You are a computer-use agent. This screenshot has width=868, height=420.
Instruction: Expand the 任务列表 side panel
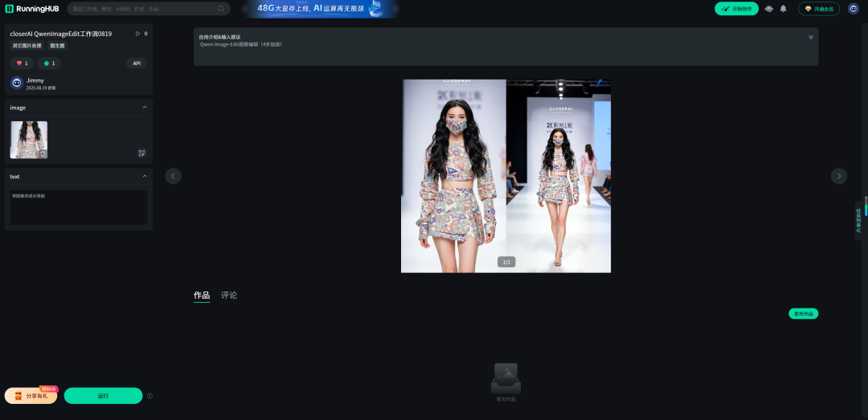(858, 220)
